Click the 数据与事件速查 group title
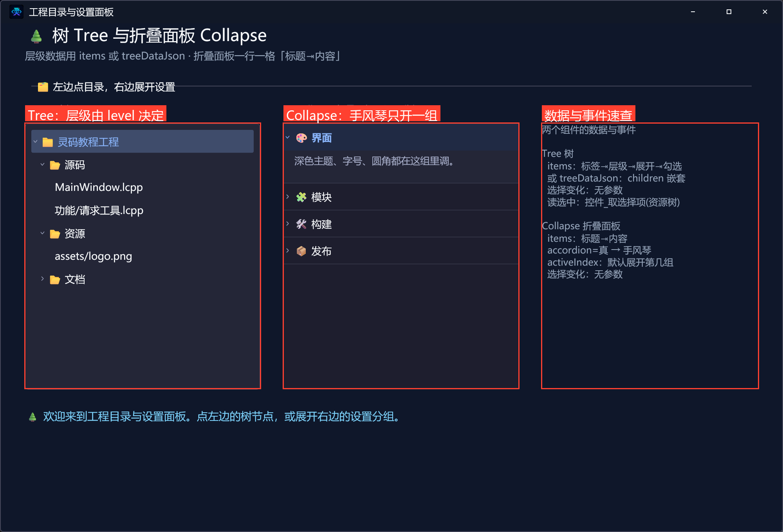This screenshot has height=532, width=783. tap(588, 115)
